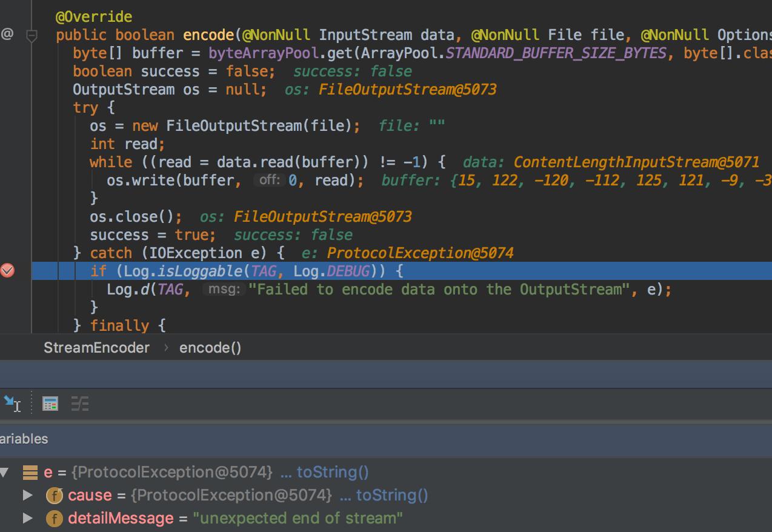Select the cause = {ProtocolException@5074} row
772x532 pixels.
click(x=386, y=496)
